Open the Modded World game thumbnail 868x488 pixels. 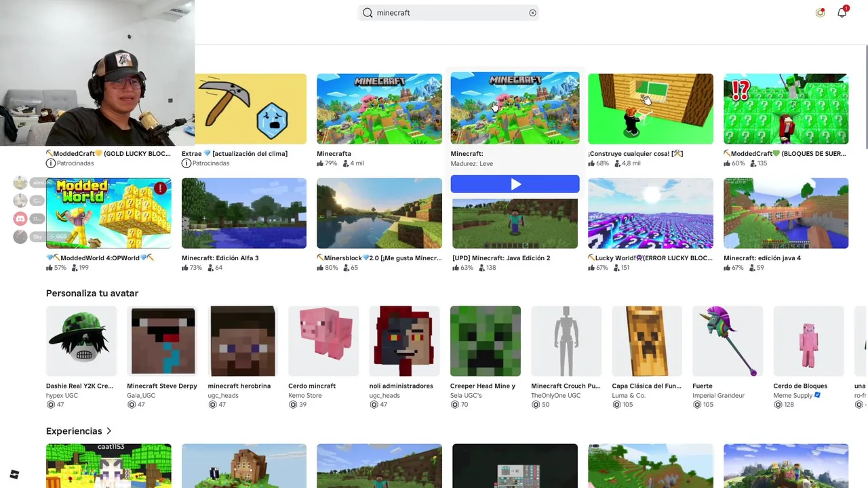click(x=108, y=213)
